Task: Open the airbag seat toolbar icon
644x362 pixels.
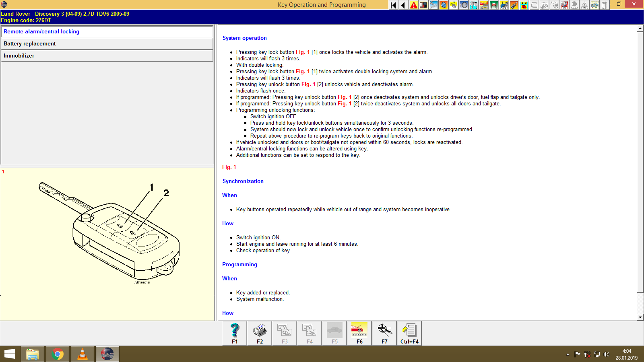Action: click(565, 5)
